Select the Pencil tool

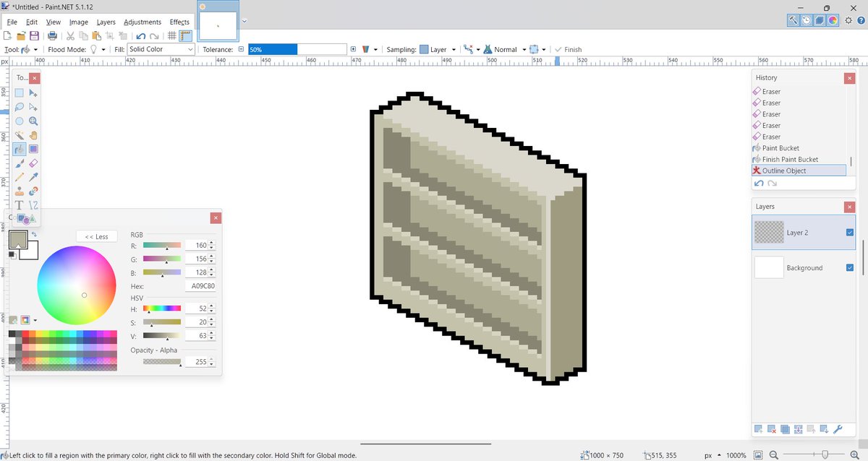coord(20,177)
